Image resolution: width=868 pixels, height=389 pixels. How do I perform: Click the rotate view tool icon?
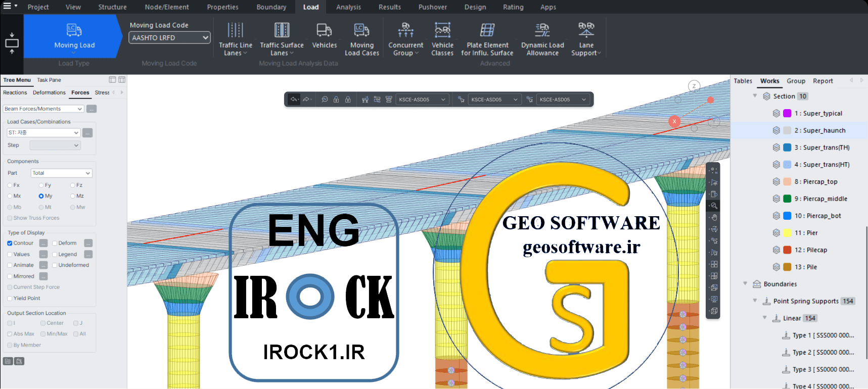pos(714,229)
